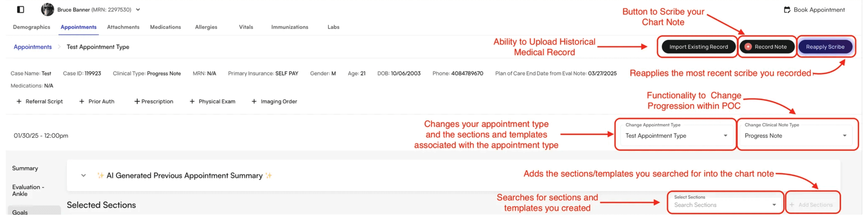The height and width of the screenshot is (223, 868).
Task: Open the Change Clinical Note Type dropdown
Action: click(844, 135)
